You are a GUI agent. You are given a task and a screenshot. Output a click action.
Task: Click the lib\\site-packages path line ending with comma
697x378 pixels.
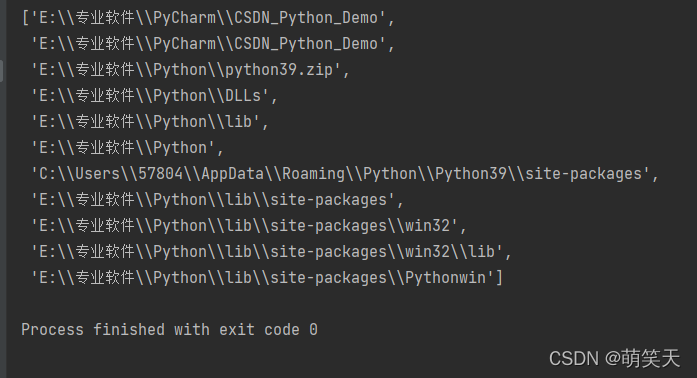(217, 200)
